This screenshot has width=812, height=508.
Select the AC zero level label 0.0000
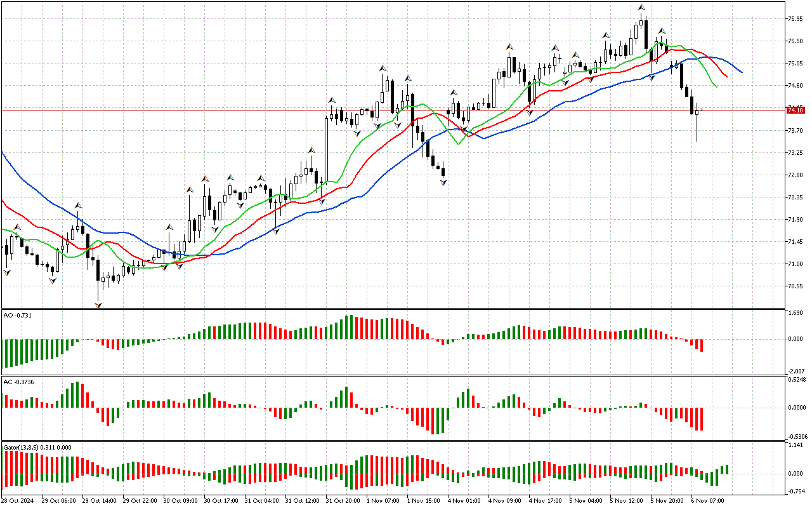click(x=797, y=408)
